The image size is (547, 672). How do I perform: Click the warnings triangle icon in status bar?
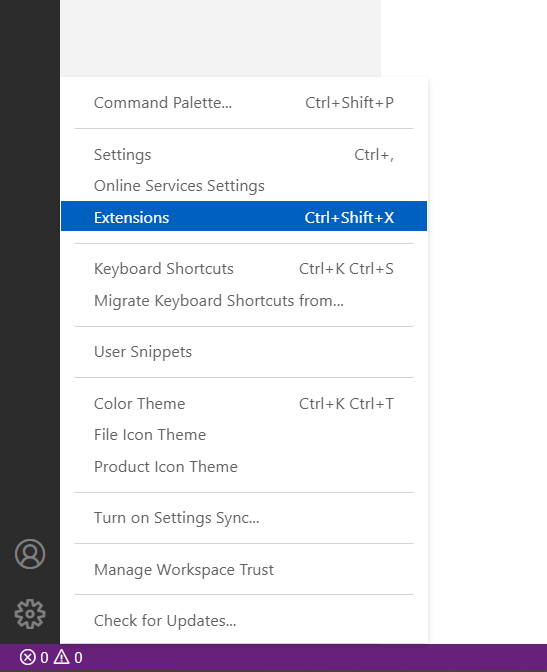62,657
